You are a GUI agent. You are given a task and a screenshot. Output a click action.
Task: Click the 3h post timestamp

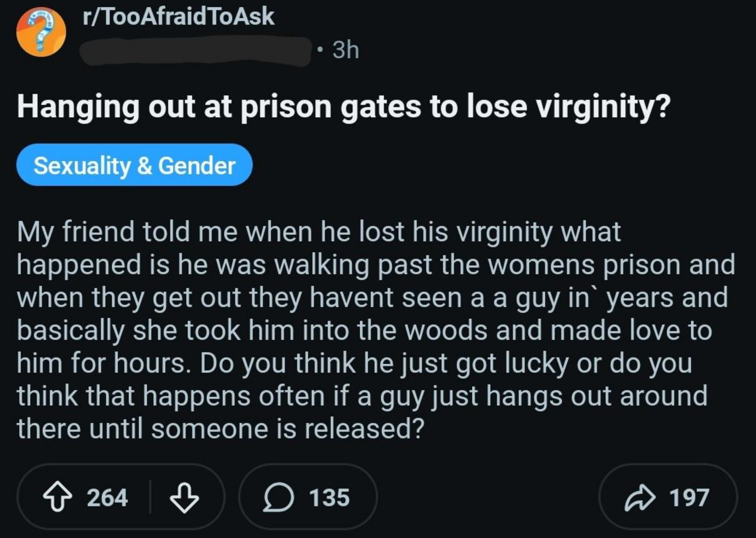coord(346,50)
